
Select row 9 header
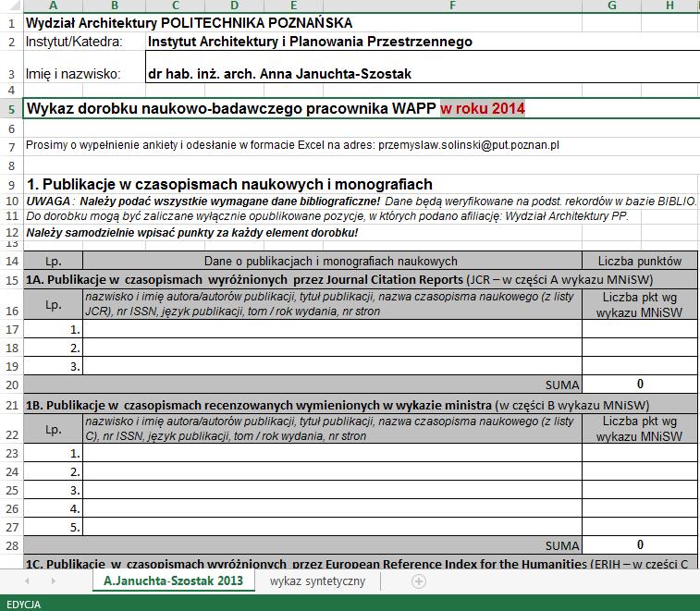coord(12,184)
